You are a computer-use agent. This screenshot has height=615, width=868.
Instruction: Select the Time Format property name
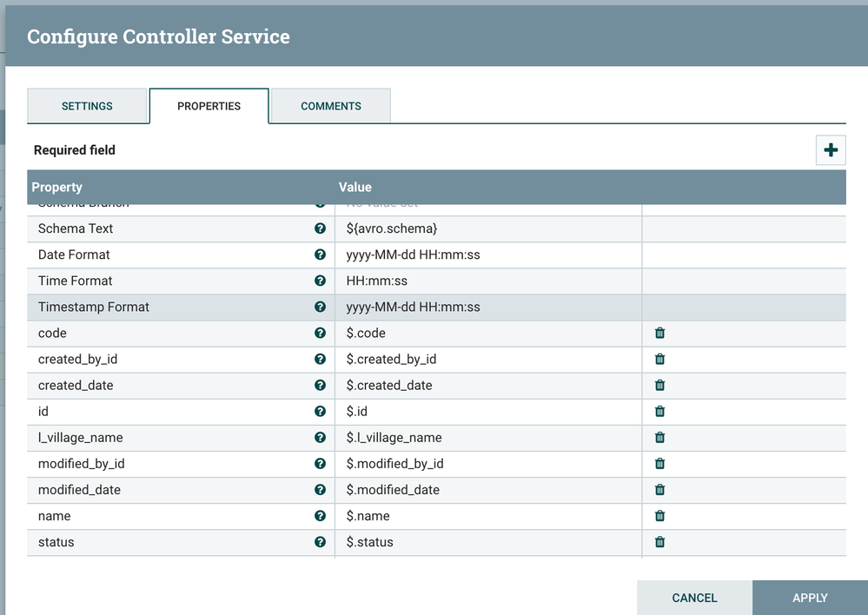click(x=75, y=281)
